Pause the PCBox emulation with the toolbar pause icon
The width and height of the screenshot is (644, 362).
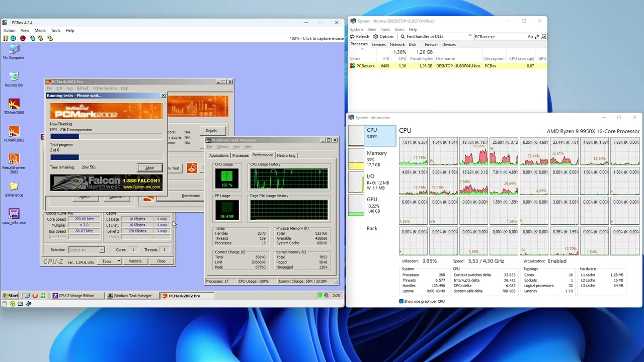(5, 38)
